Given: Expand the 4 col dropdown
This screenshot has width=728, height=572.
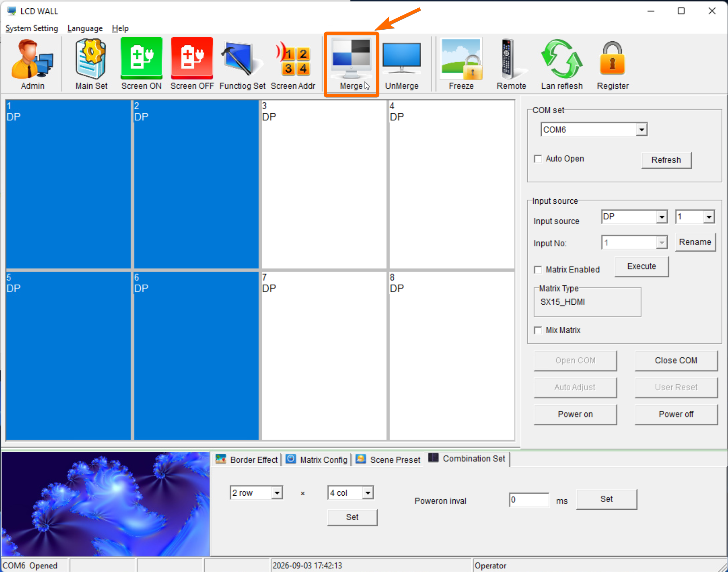Looking at the screenshot, I should click(x=350, y=493).
